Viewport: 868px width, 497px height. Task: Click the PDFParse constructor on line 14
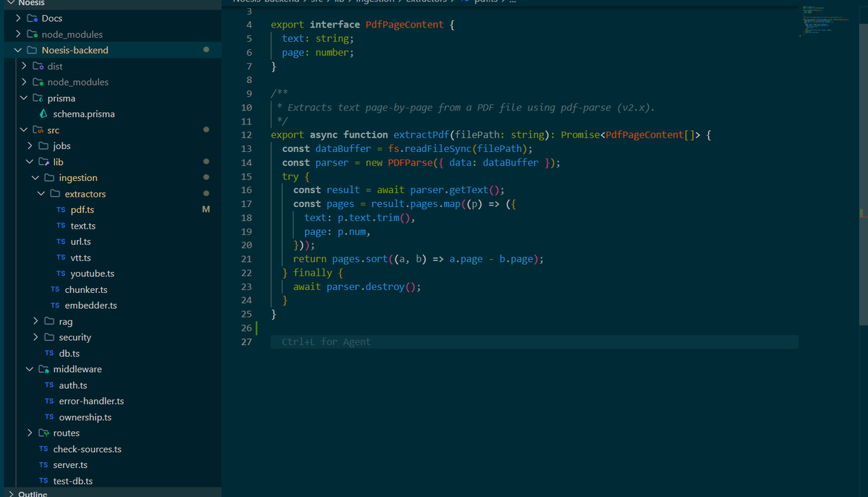[x=410, y=162]
